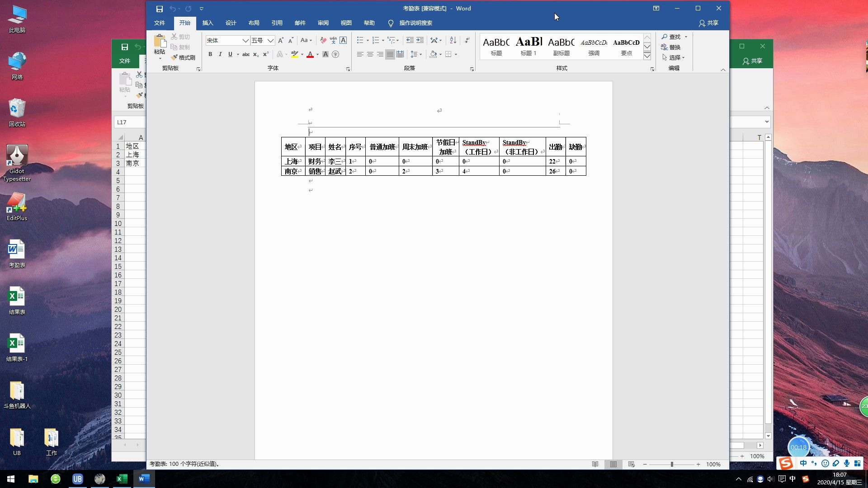Center align the paragraph text
Image resolution: width=868 pixels, height=488 pixels.
coord(370,54)
